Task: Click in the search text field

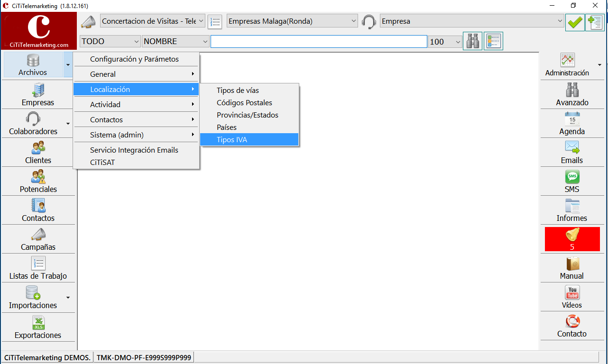Action: point(319,41)
